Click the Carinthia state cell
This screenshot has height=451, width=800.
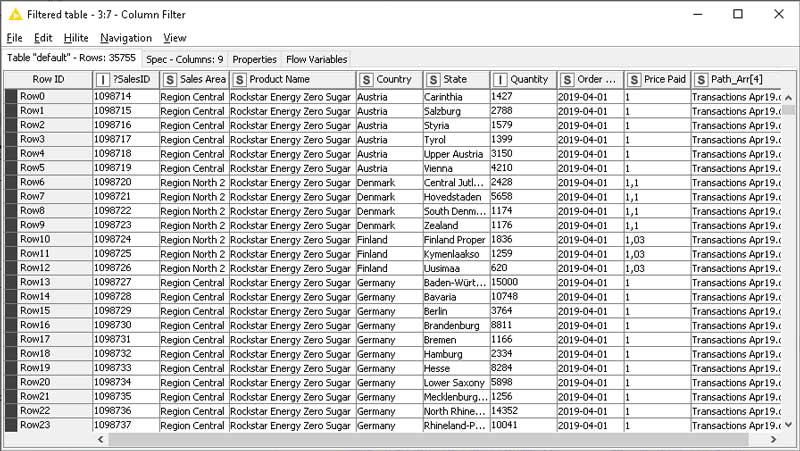[456, 96]
